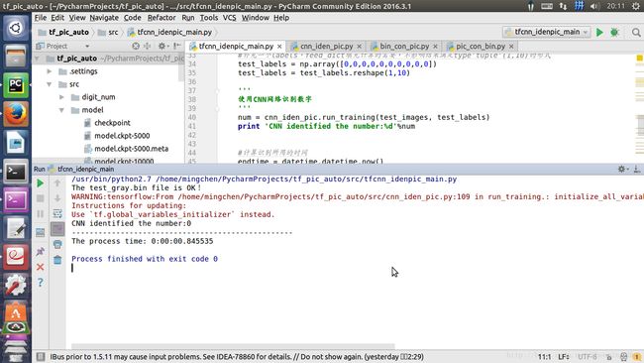The width and height of the screenshot is (644, 363).
Task: Click the horizontal scrollbar of the console
Action: tap(233, 346)
